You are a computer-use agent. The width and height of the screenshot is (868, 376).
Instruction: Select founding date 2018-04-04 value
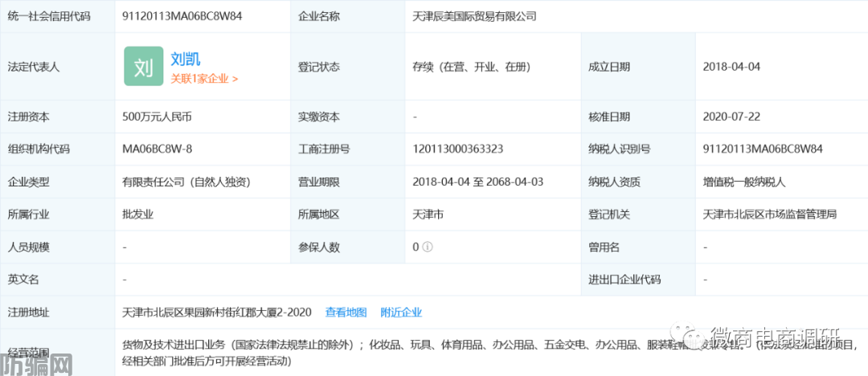click(x=732, y=67)
